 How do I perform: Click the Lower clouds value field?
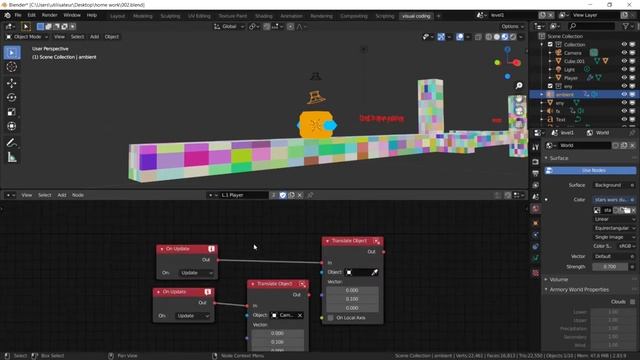[x=613, y=312]
